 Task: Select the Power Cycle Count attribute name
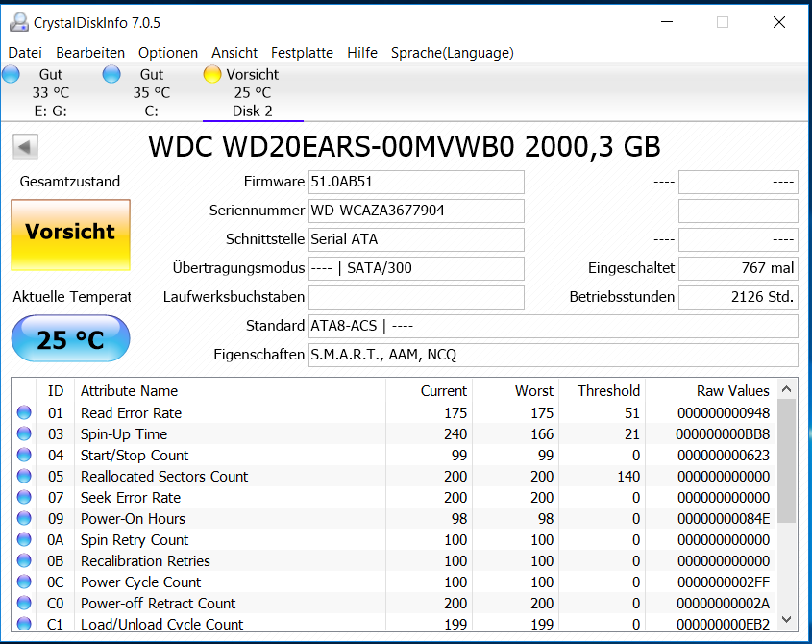point(140,582)
